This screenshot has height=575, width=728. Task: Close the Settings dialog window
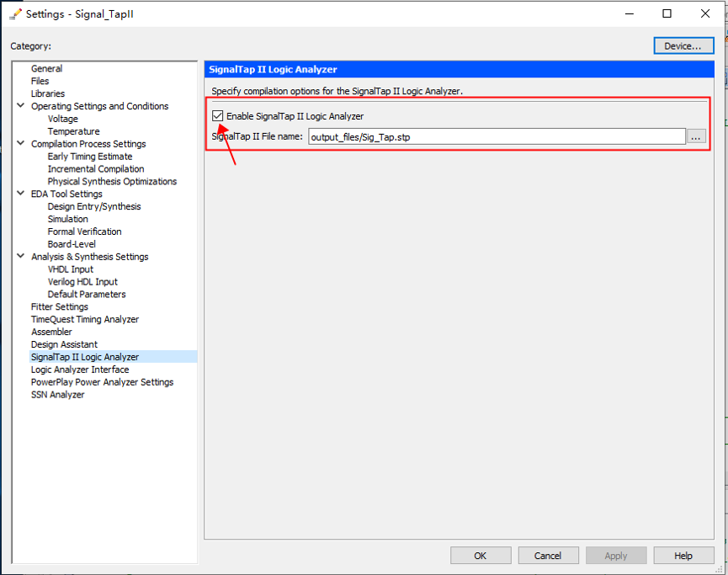(706, 13)
